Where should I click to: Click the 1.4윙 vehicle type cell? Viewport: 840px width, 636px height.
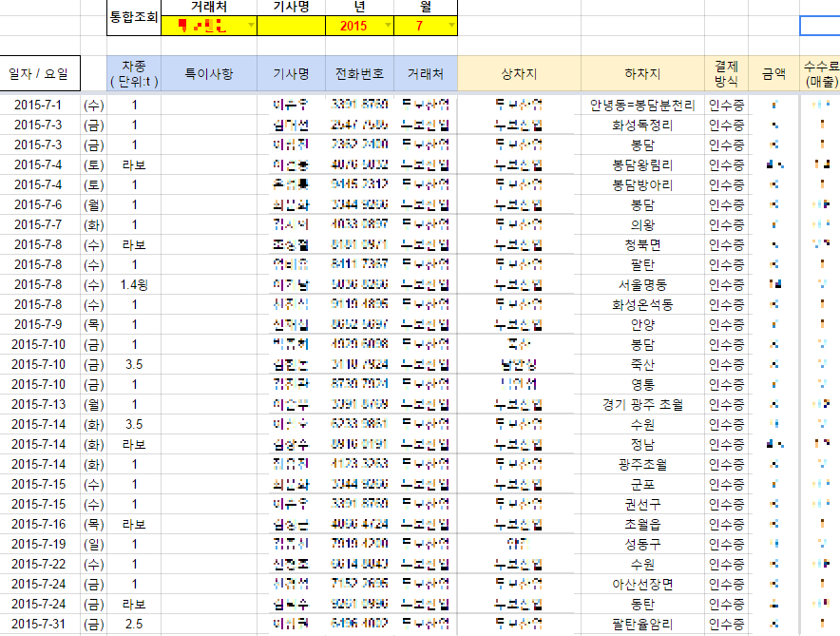(x=134, y=284)
